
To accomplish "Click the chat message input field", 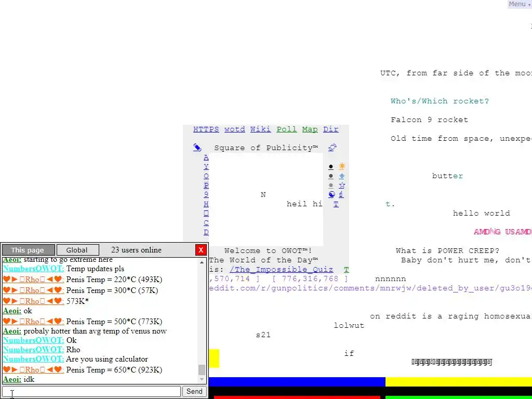I will pyautogui.click(x=91, y=391).
